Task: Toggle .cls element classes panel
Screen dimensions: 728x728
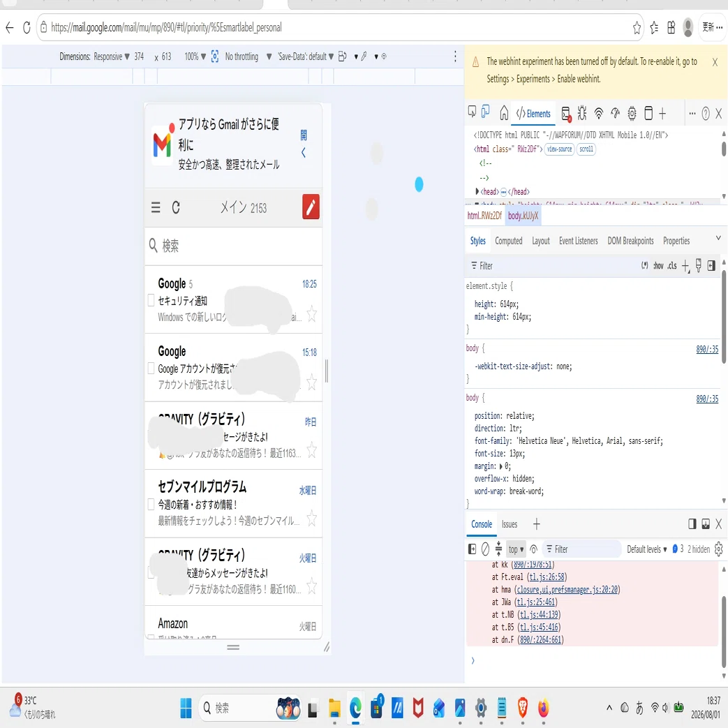Action: [672, 266]
